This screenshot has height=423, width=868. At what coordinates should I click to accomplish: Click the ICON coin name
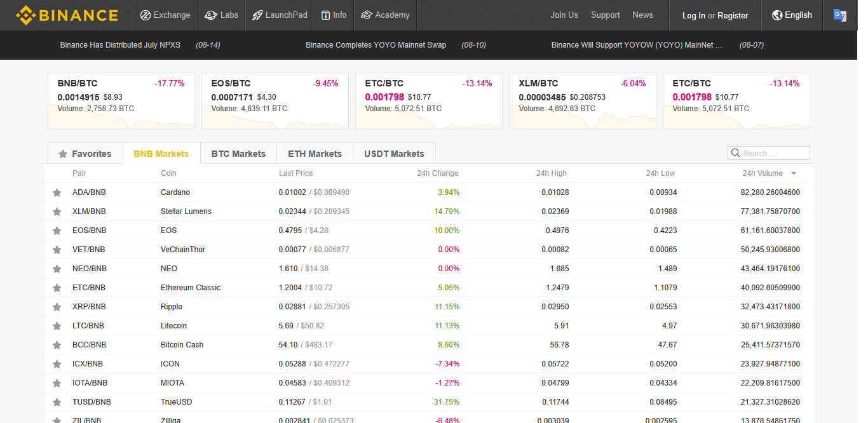click(170, 364)
